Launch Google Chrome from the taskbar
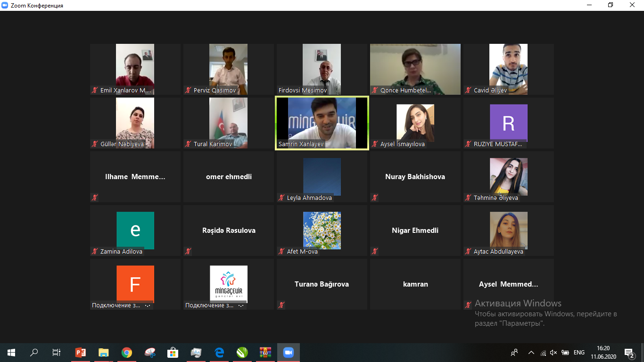 (x=126, y=353)
